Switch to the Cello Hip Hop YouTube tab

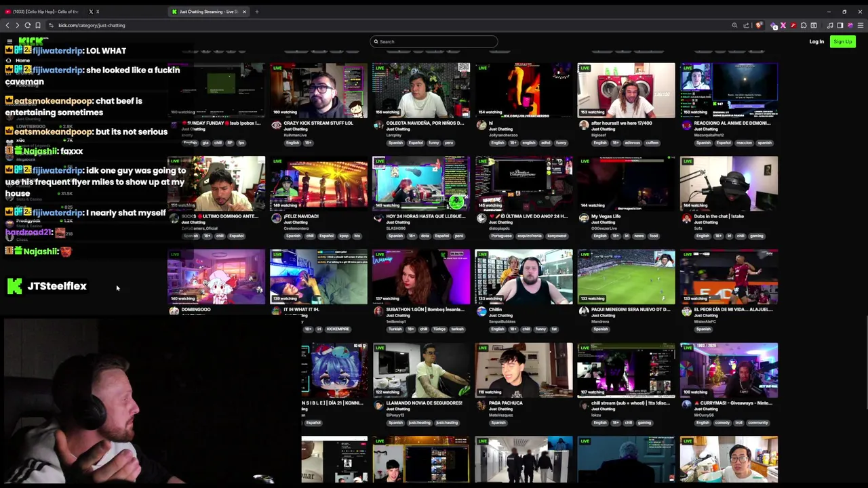(42, 12)
